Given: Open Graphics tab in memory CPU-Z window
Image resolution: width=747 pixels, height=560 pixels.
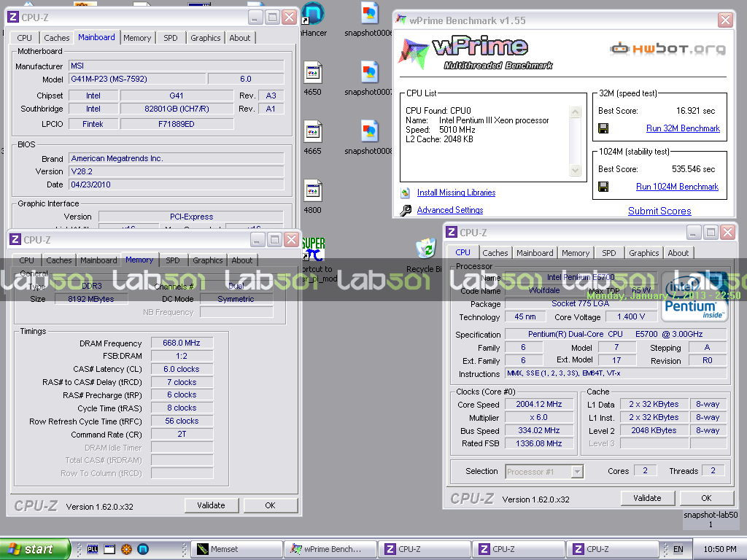Looking at the screenshot, I should [208, 260].
